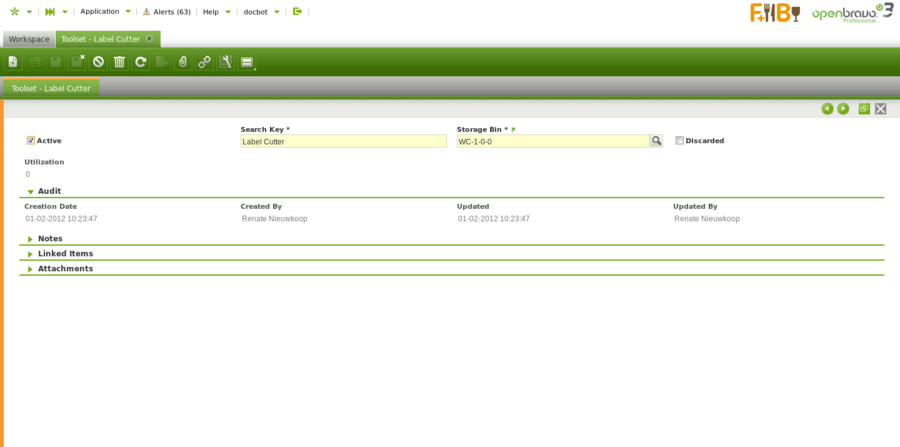Click the linked items chain icon
The image size is (900, 447).
coord(204,62)
